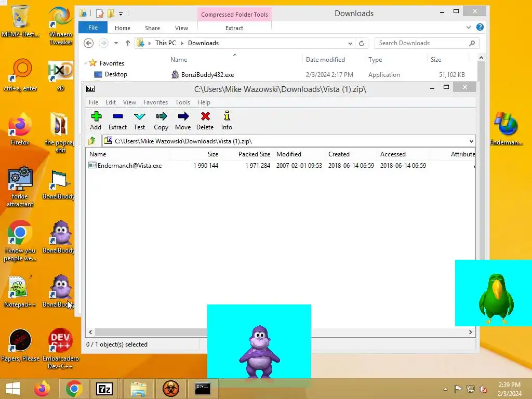532x399 pixels.
Task: Click the biohazard icon on the taskbar
Action: (x=170, y=389)
